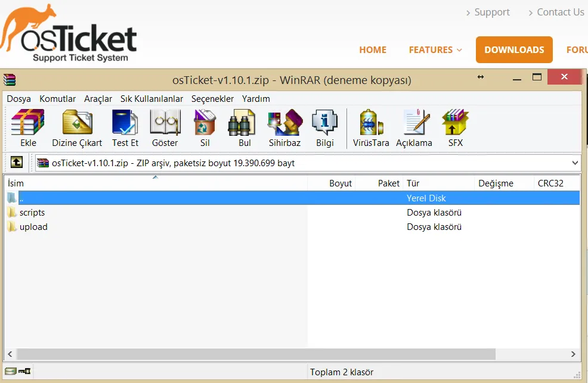Select the scripts folder row name
Image resolution: width=588 pixels, height=383 pixels.
point(32,212)
